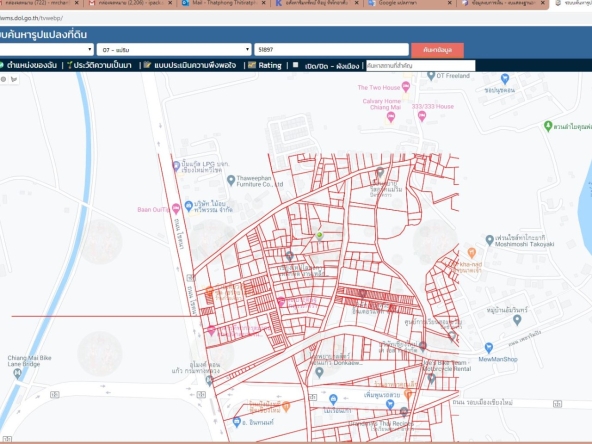
Task: Click the Donkaew hospital map pin
Action: pyautogui.click(x=319, y=373)
